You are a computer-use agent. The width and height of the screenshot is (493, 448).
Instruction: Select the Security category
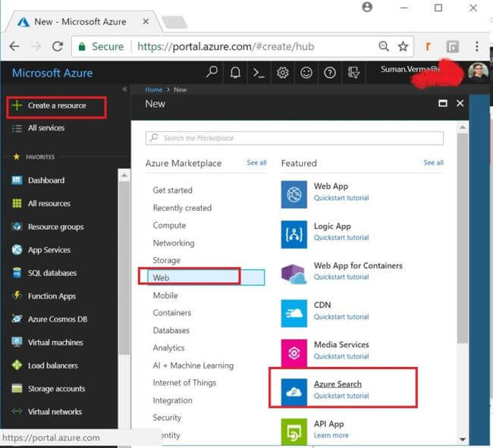pos(167,418)
